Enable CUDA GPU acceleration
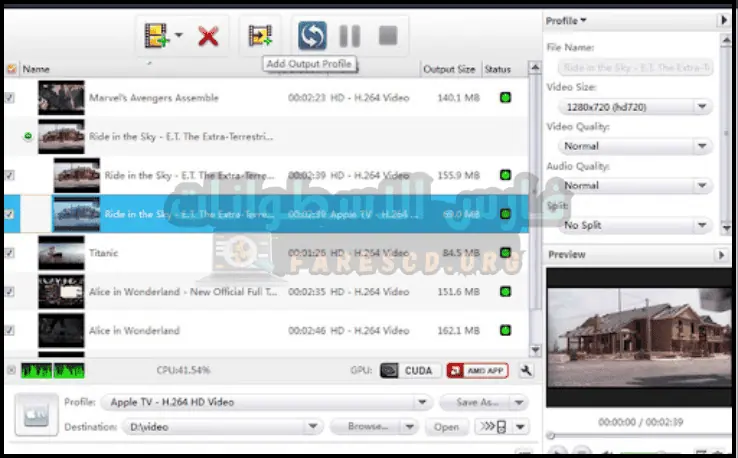The width and height of the screenshot is (738, 458). (x=408, y=371)
